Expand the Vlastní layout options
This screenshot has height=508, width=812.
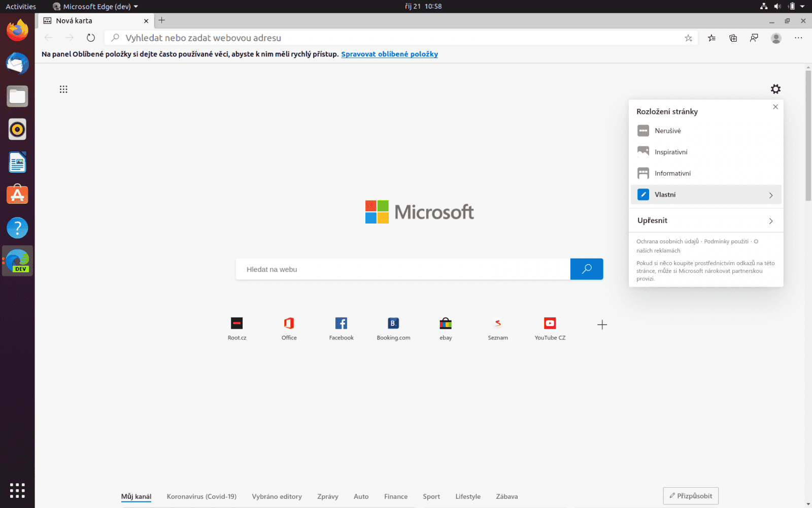pyautogui.click(x=706, y=195)
